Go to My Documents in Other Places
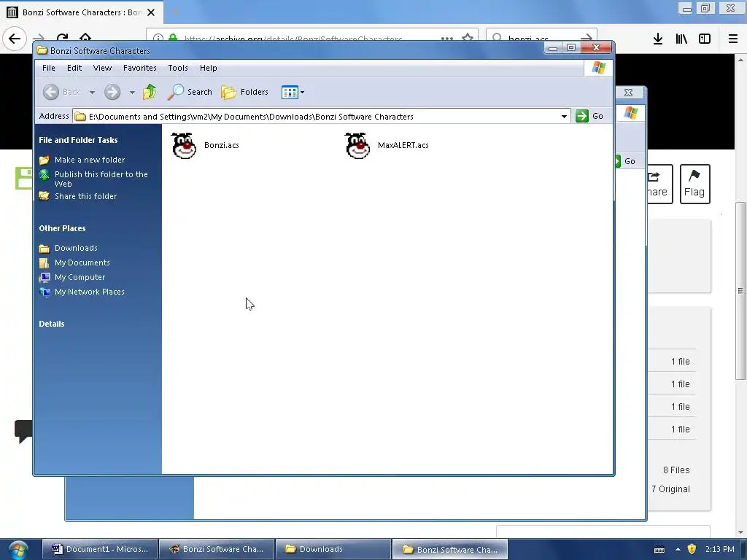The width and height of the screenshot is (747, 560). point(82,262)
